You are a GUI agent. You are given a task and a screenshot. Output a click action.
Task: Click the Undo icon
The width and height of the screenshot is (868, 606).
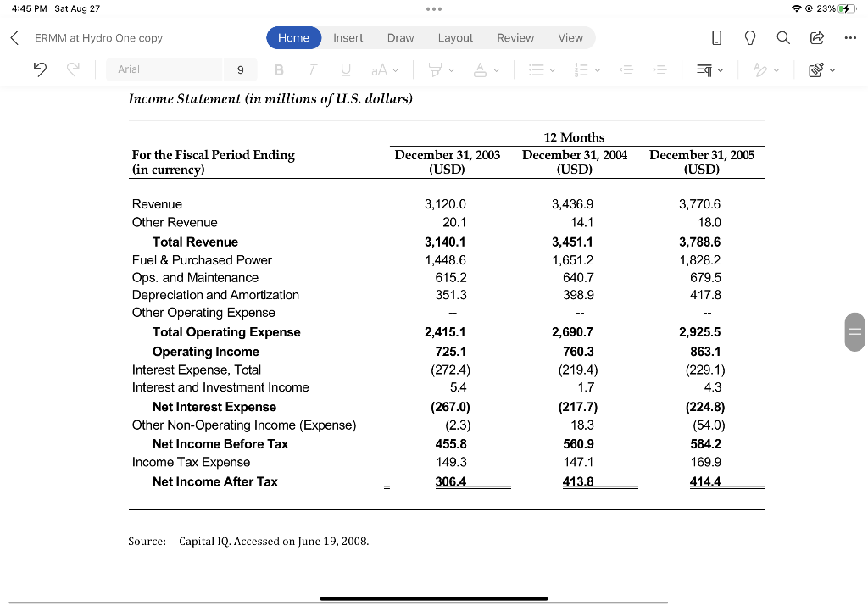coord(40,69)
